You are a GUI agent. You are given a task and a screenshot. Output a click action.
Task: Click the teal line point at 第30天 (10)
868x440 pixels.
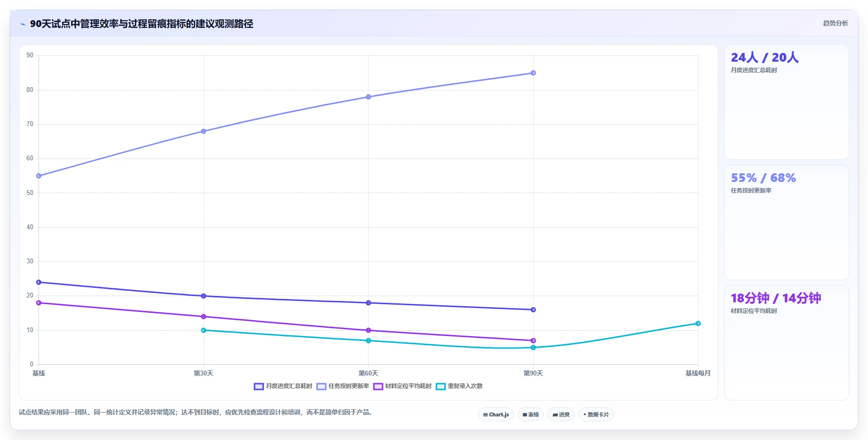click(x=204, y=330)
